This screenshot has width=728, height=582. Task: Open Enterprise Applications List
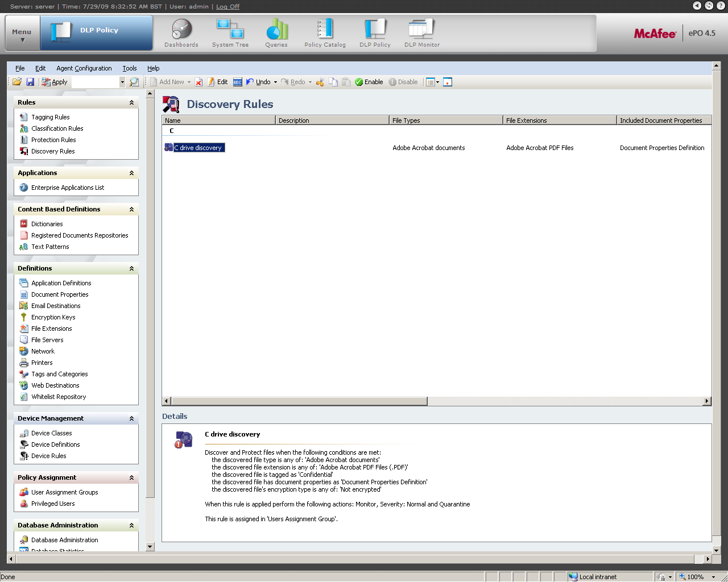[68, 188]
